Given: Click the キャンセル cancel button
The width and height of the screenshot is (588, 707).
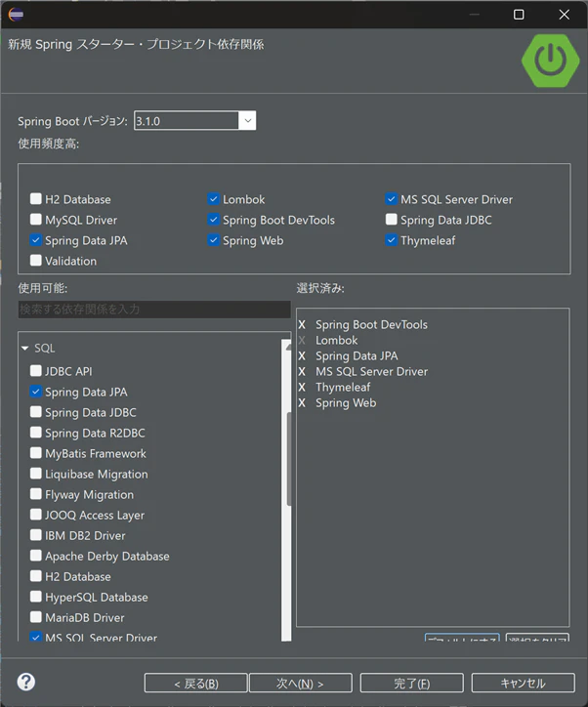Looking at the screenshot, I should (x=524, y=684).
